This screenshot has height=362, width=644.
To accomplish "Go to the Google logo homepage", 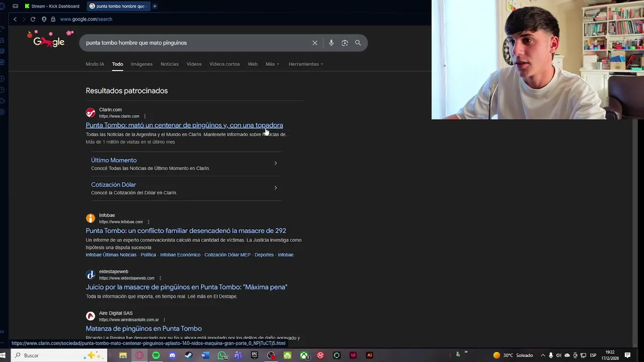I will click(x=49, y=40).
